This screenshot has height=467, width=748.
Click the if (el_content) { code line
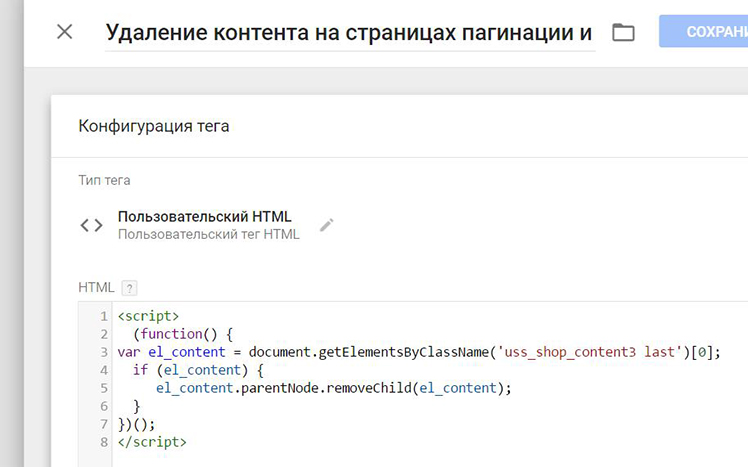(198, 370)
